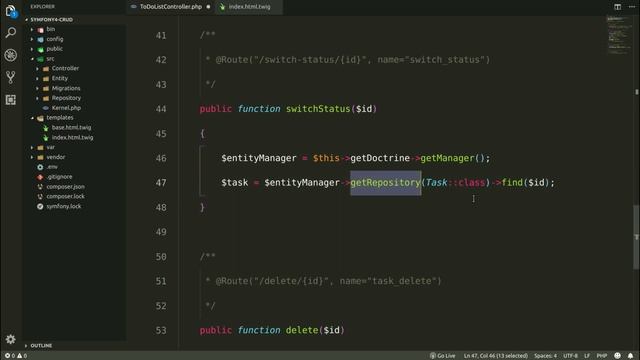Image resolution: width=640 pixels, height=360 pixels.
Task: Expand the Migrations folder arrow
Action: click(38, 89)
